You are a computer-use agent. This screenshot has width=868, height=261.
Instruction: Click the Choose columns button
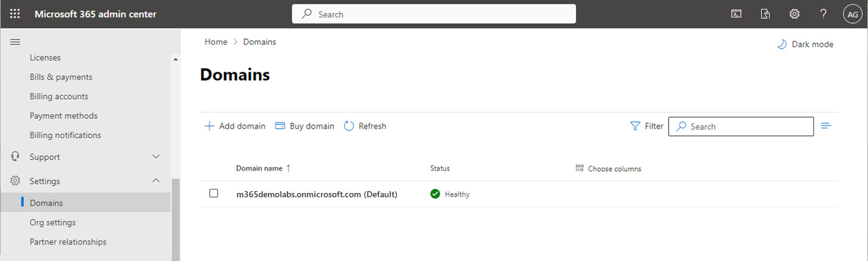(608, 169)
